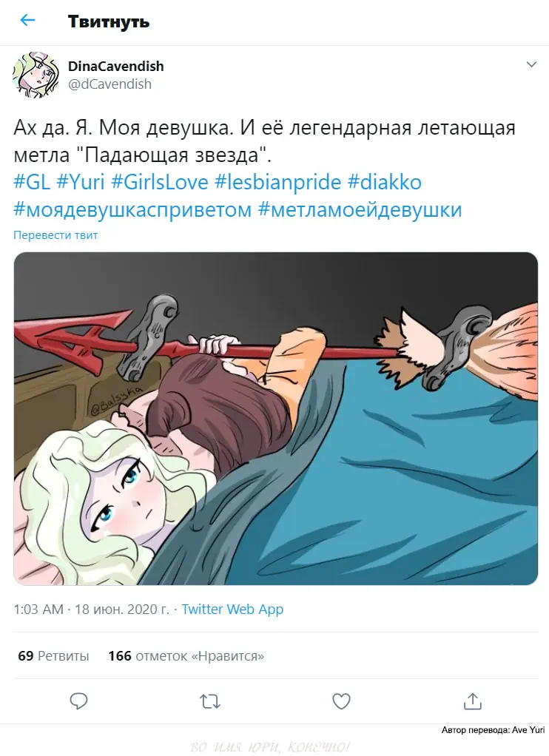
Task: Open the #GL hashtag
Action: [x=32, y=182]
